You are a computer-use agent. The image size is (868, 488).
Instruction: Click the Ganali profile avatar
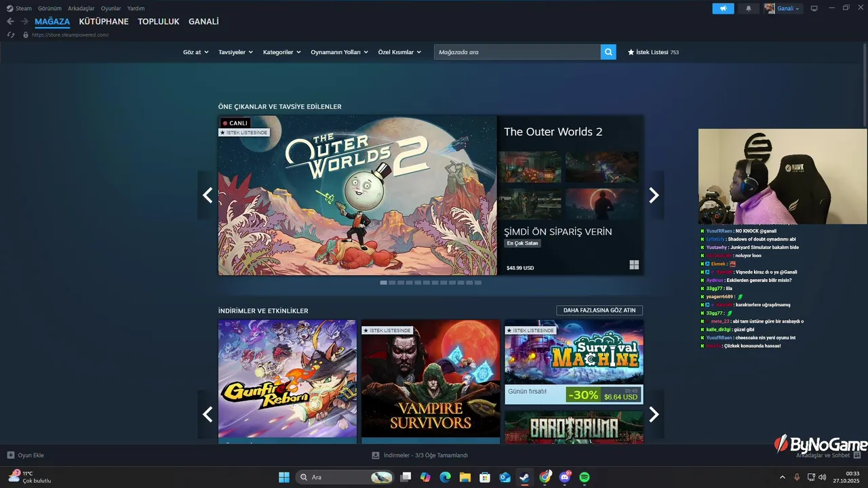coord(770,8)
